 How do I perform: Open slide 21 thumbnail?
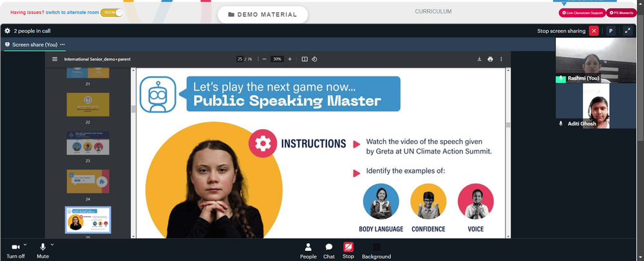[x=88, y=73]
